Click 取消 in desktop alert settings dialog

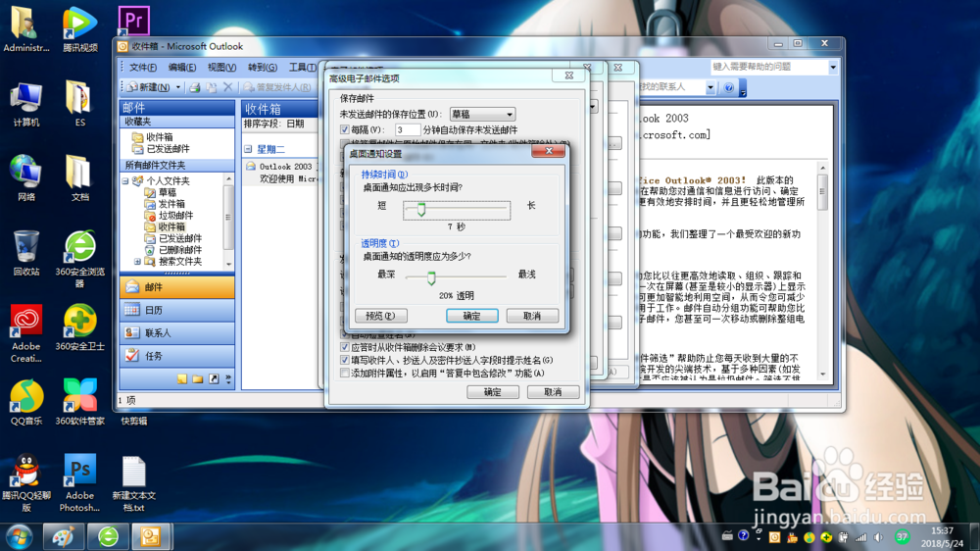(x=532, y=316)
